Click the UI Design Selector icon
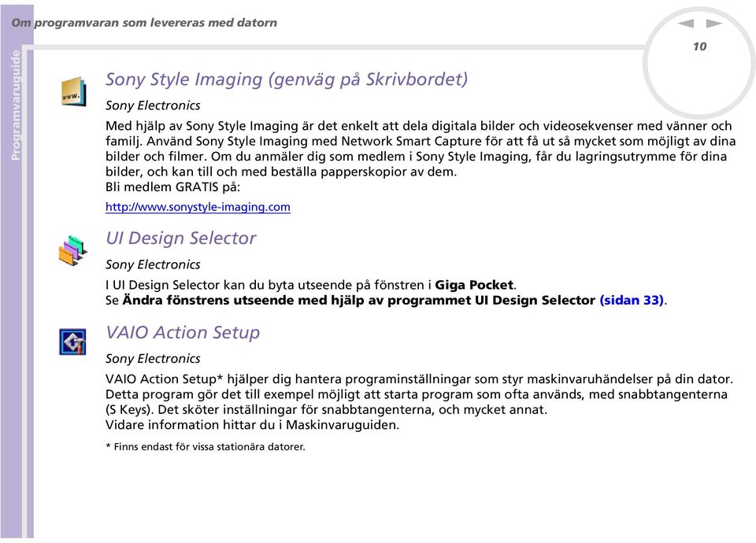Screen dimensions: 756x543 [x=72, y=249]
